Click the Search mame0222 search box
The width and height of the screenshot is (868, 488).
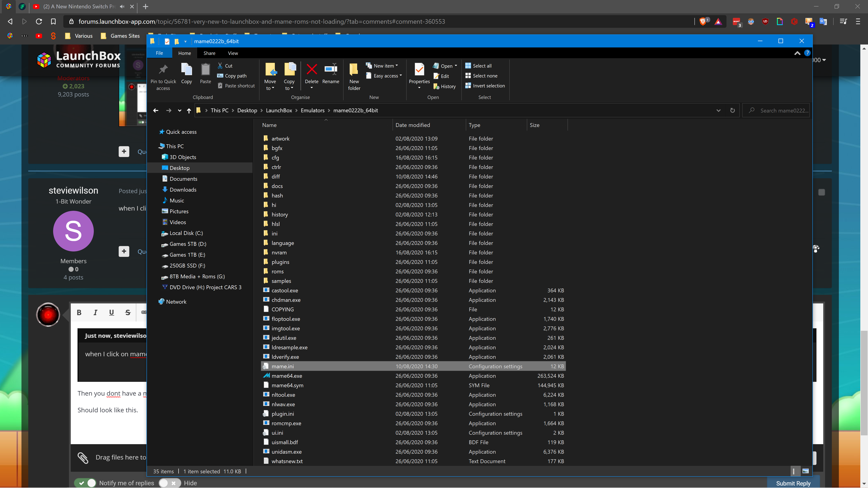776,110
